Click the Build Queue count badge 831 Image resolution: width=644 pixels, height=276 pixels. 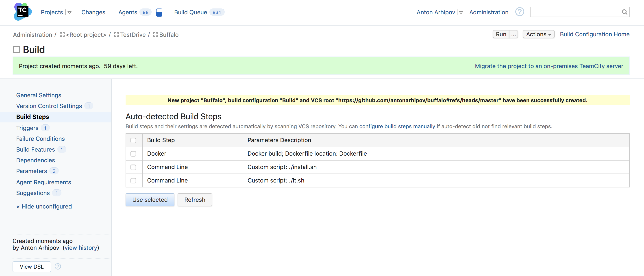pyautogui.click(x=217, y=12)
